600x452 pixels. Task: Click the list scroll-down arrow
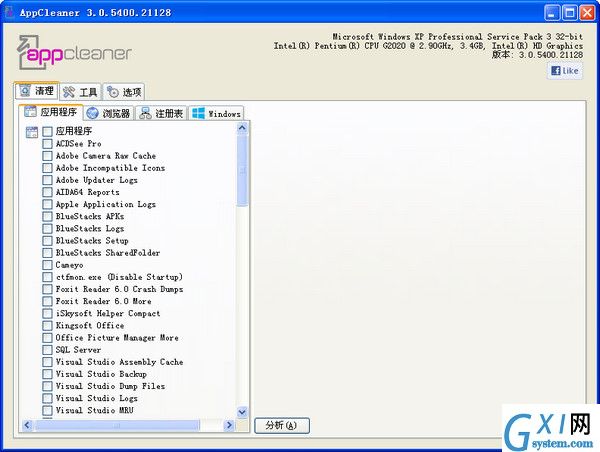click(242, 412)
